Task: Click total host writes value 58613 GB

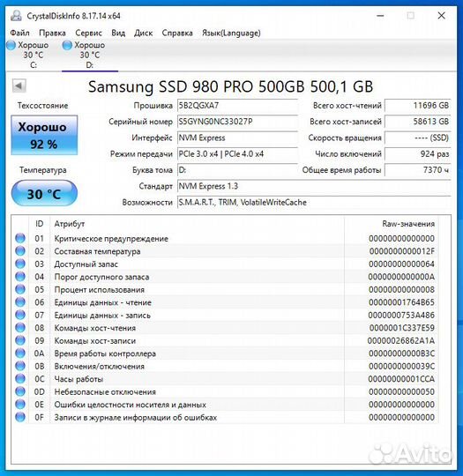Action: 418,122
